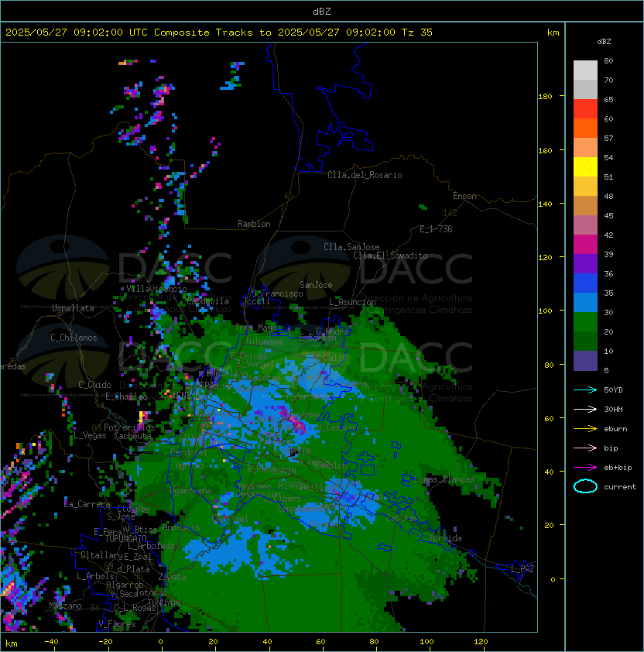Screen dimensions: 644x652
Task: Click the white 30HM arrow in the legend
Action: coord(585,409)
